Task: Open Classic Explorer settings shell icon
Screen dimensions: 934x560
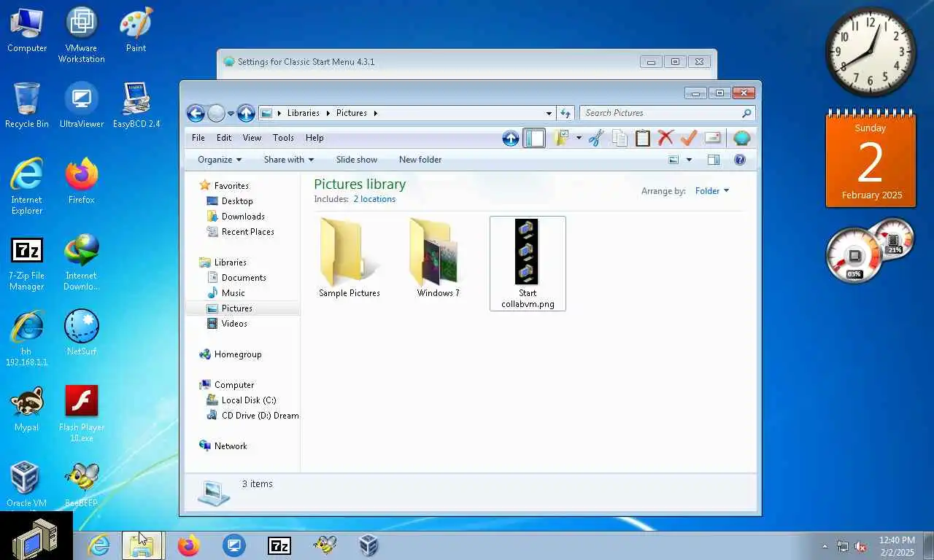Action: tap(741, 138)
